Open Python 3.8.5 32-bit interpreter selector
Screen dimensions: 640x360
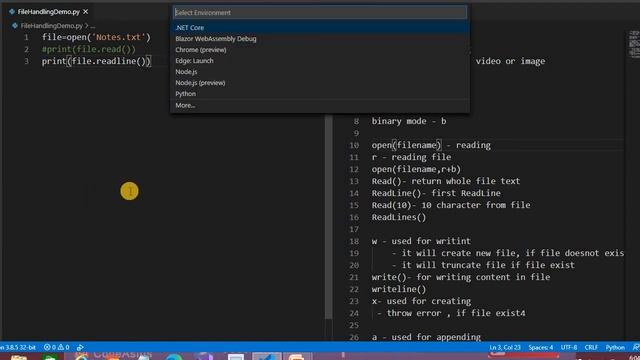[x=18, y=347]
